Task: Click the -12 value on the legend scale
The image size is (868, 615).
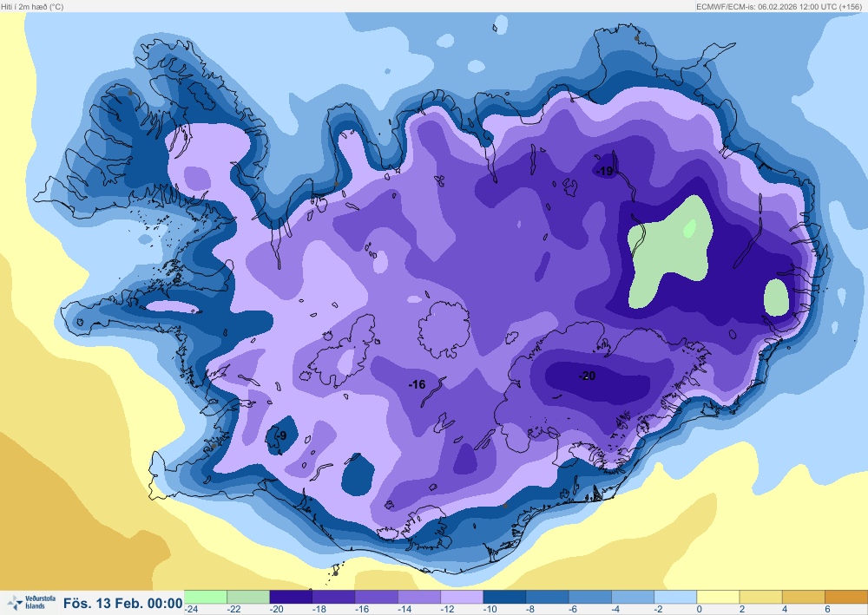Action: [448, 609]
